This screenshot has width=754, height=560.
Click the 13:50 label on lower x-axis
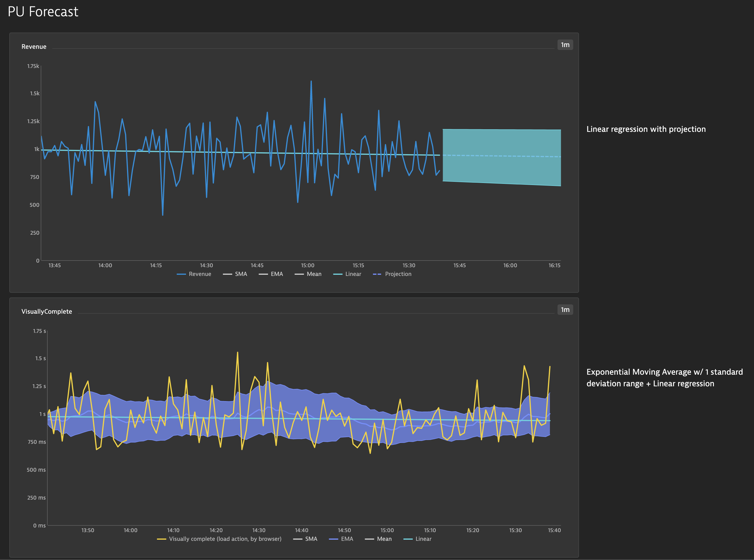click(x=88, y=530)
